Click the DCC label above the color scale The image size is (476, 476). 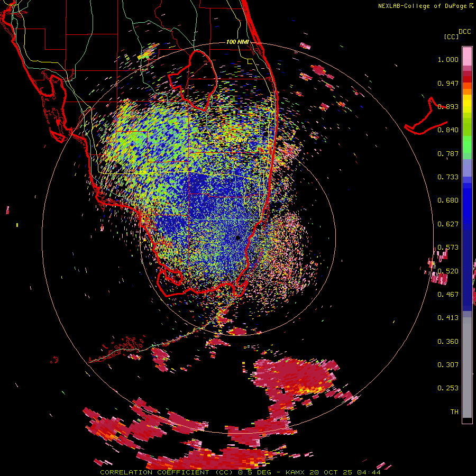(x=464, y=32)
